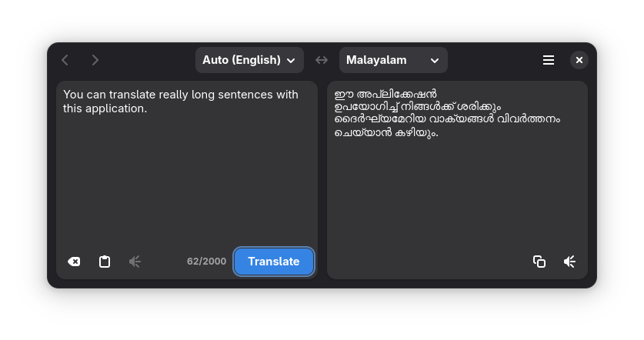Click the blue Translate button
The height and width of the screenshot is (340, 644).
pyautogui.click(x=274, y=262)
